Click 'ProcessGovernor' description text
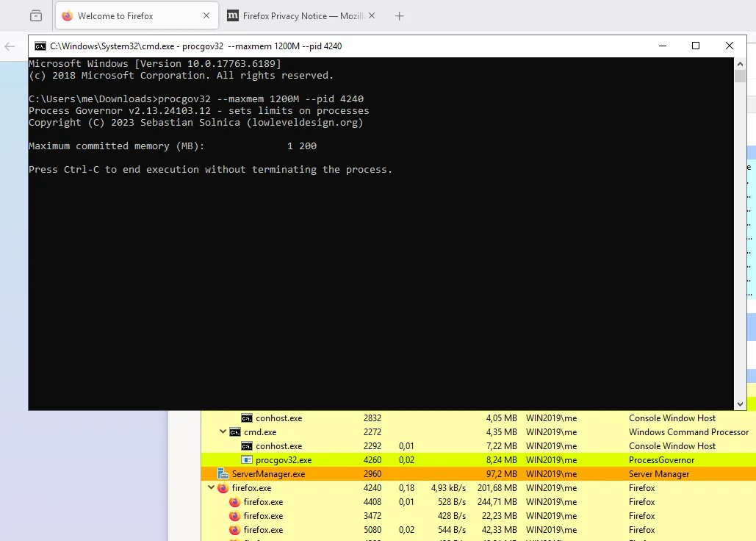The height and width of the screenshot is (541, 756). pyautogui.click(x=661, y=460)
